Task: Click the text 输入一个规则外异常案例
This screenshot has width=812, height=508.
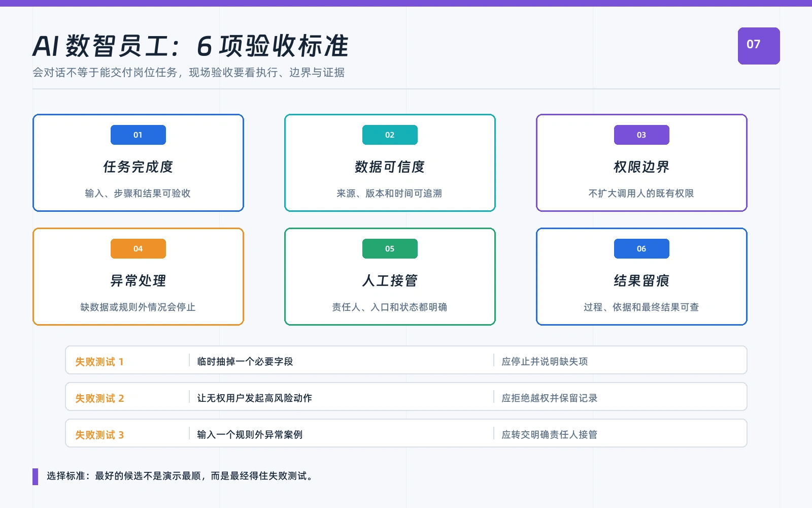Action: (250, 434)
